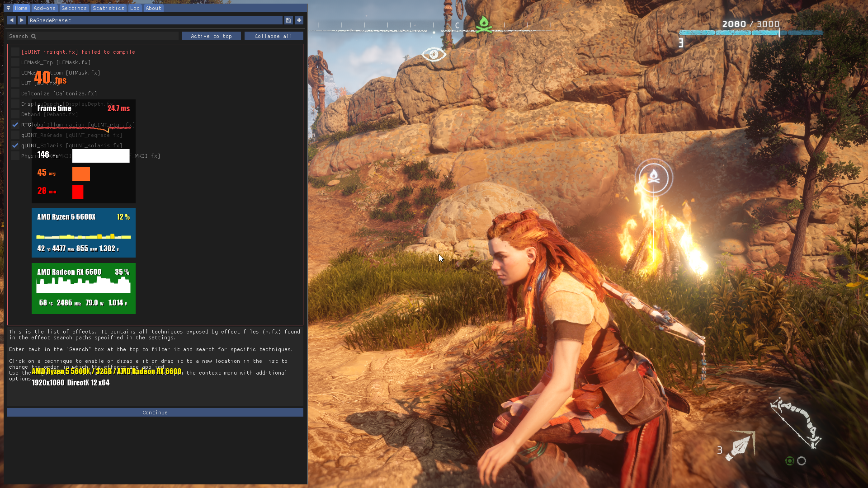Click Continue at tutorial bottom
The image size is (868, 488).
155,413
